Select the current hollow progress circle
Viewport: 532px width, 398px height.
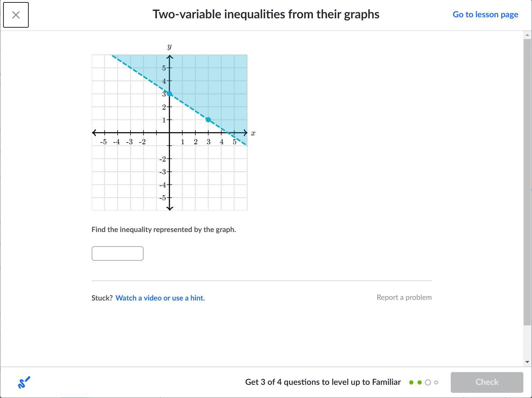428,382
